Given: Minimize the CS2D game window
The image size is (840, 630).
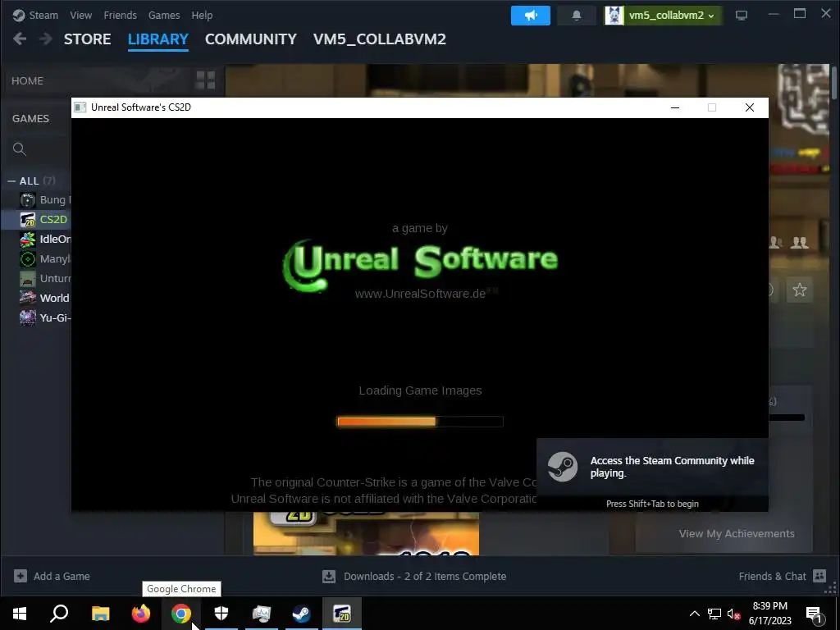Looking at the screenshot, I should coord(675,107).
